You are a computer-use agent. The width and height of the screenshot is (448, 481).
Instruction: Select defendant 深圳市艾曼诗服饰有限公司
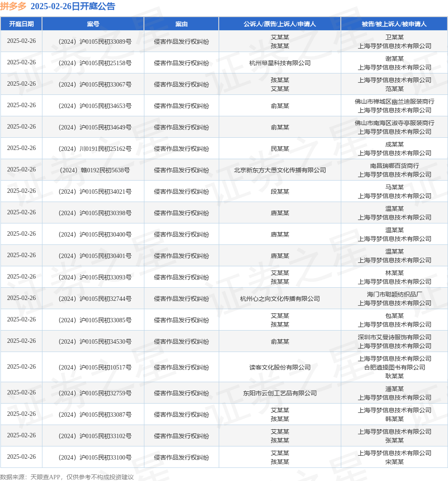395,338
